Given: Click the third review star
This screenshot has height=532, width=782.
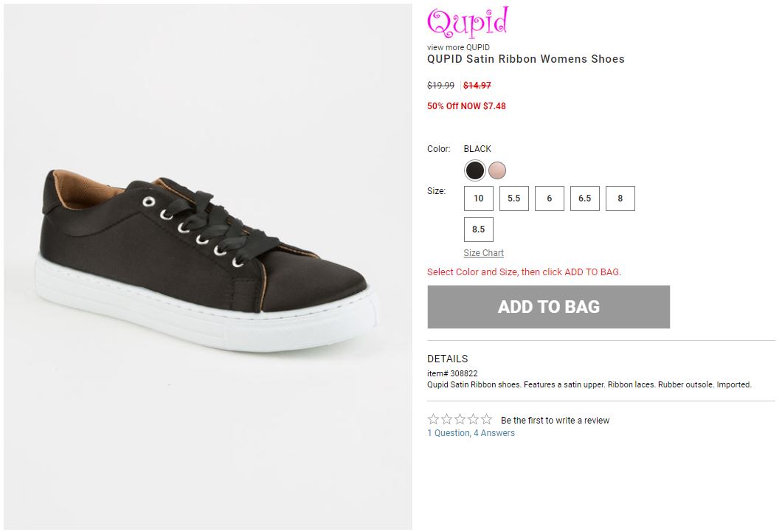Looking at the screenshot, I should pyautogui.click(x=460, y=420).
